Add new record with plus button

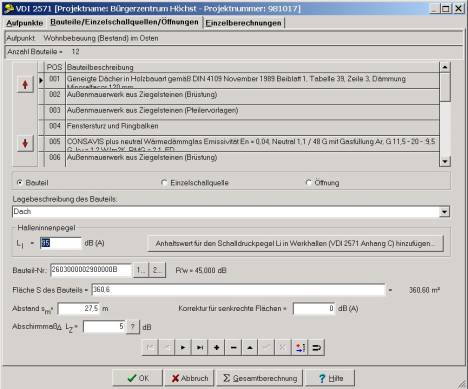pyautogui.click(x=216, y=348)
